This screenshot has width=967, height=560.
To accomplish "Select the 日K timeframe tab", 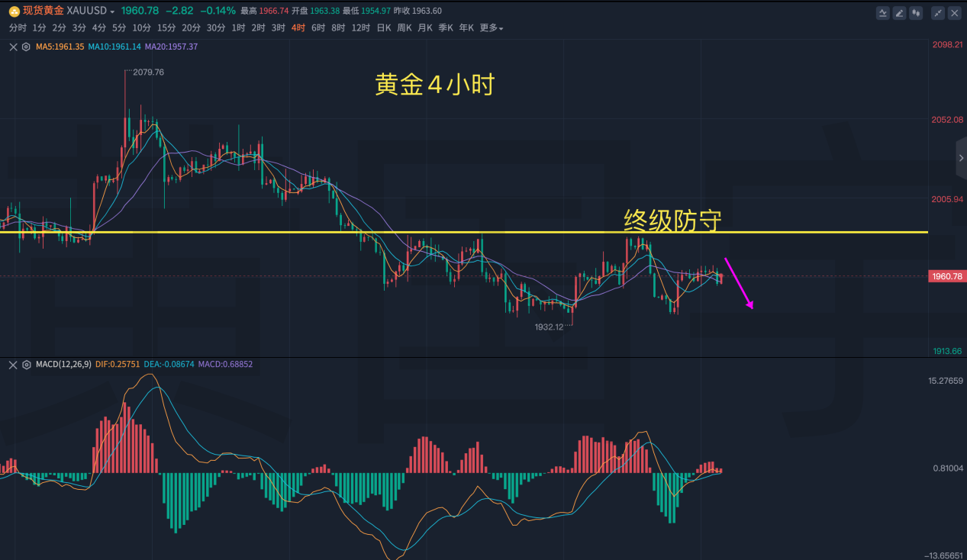I will click(384, 28).
